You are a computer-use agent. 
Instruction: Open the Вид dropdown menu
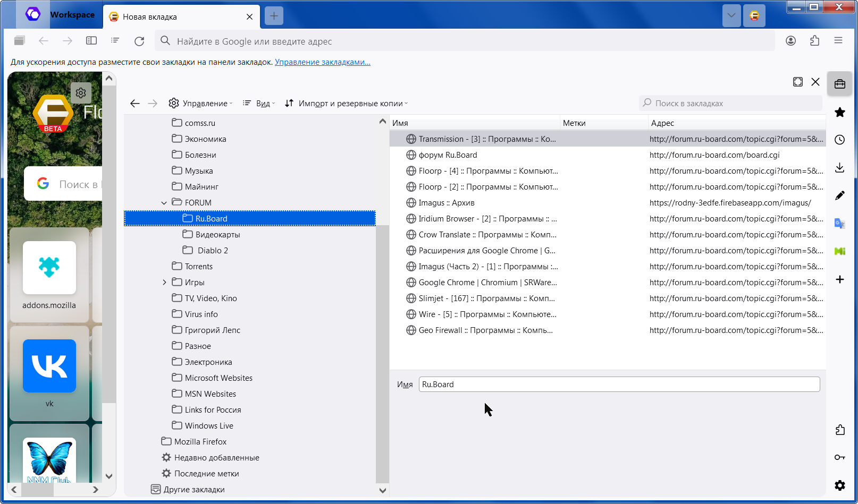click(x=259, y=104)
